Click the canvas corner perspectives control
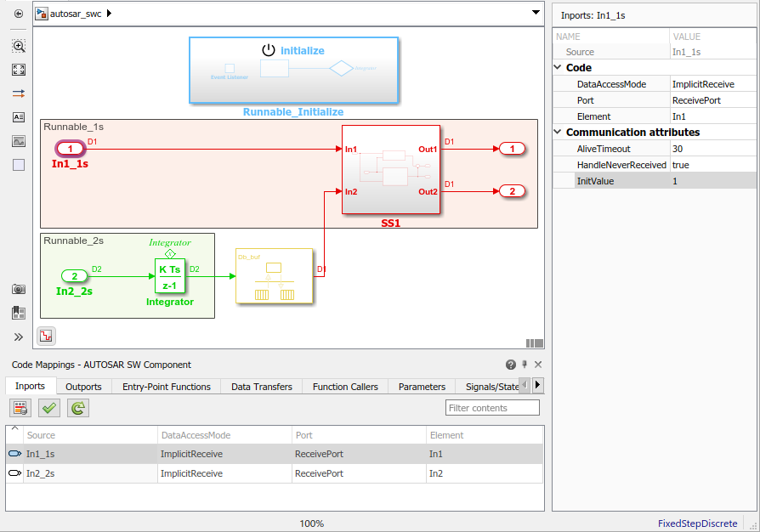Viewport: 760px width, 532px height. pos(534,343)
